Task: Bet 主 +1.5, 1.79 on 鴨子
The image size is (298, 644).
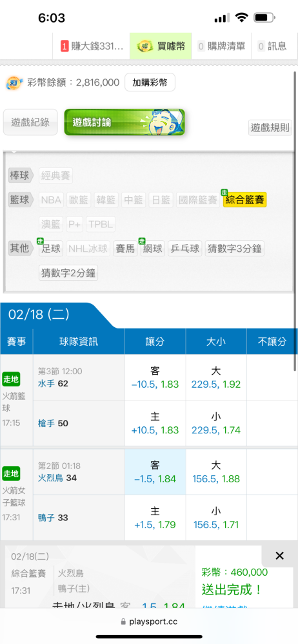Action: click(x=155, y=518)
